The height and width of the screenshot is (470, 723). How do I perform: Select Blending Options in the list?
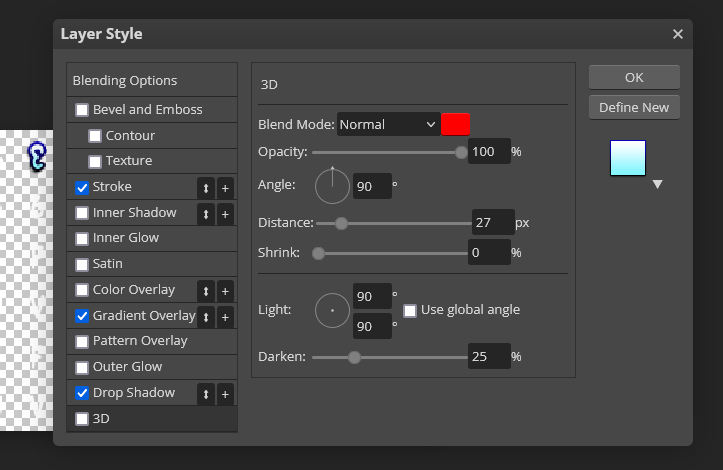tap(125, 80)
